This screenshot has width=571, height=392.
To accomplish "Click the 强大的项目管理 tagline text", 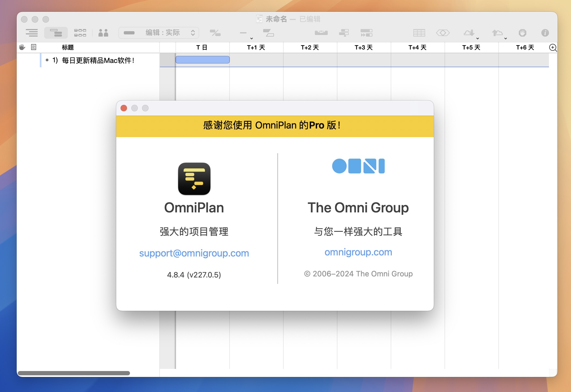I will [194, 231].
